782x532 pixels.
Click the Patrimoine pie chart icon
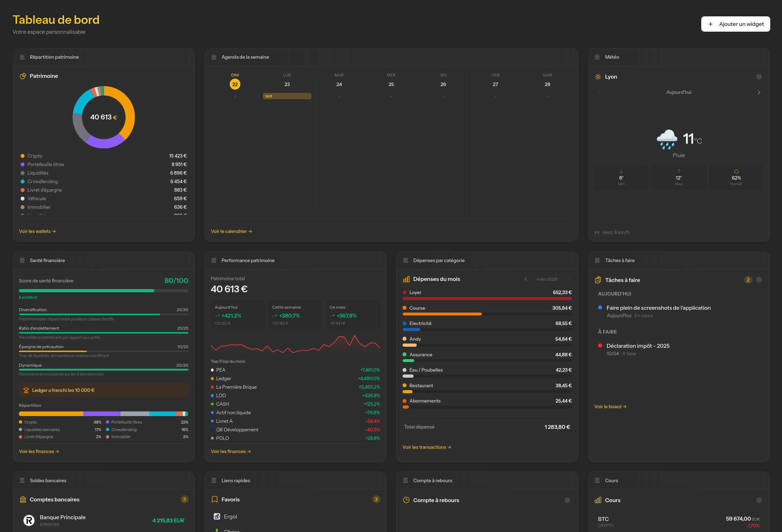23,76
